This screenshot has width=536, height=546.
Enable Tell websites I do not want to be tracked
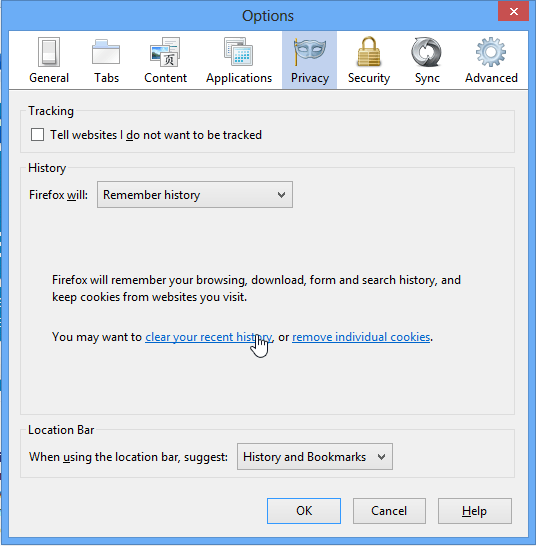[37, 135]
